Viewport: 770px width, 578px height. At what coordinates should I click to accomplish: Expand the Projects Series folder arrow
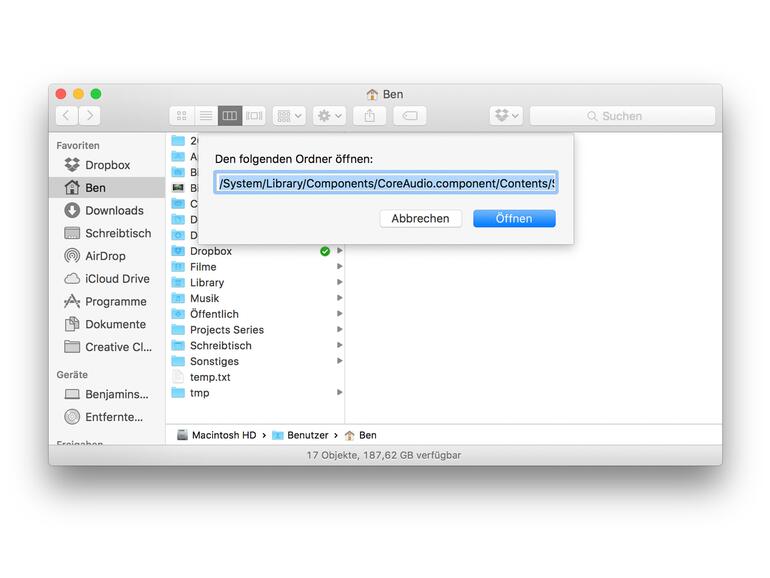[x=339, y=329]
